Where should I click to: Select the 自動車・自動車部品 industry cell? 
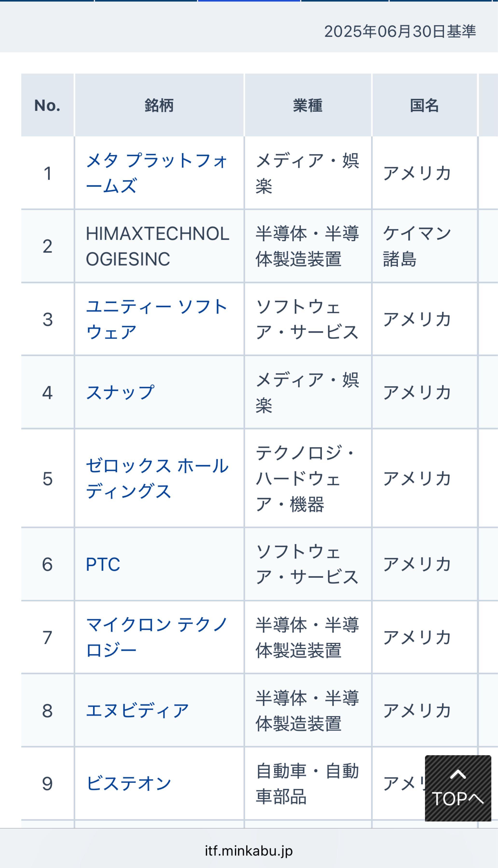pyautogui.click(x=307, y=784)
